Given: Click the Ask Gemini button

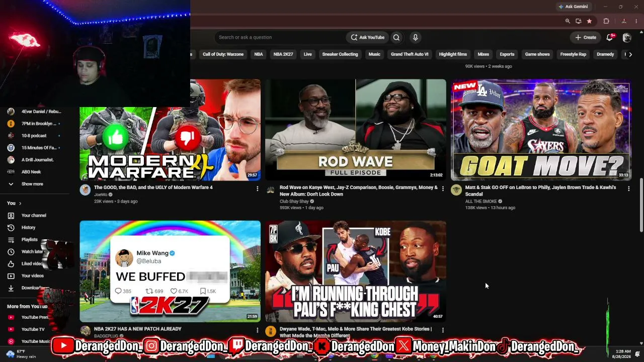Looking at the screenshot, I should pyautogui.click(x=573, y=7).
